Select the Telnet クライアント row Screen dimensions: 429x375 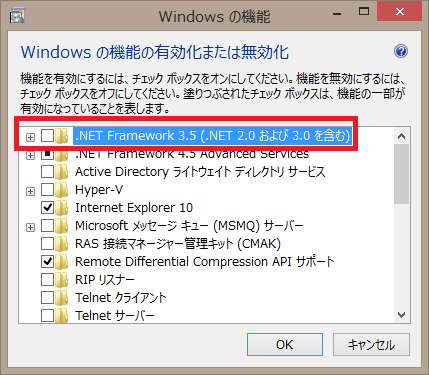[x=121, y=298]
